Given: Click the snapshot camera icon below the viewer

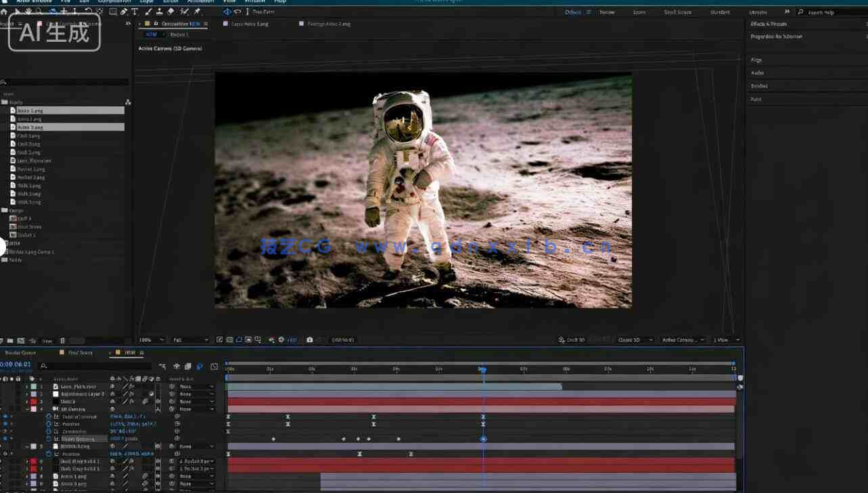Looking at the screenshot, I should click(x=310, y=339).
